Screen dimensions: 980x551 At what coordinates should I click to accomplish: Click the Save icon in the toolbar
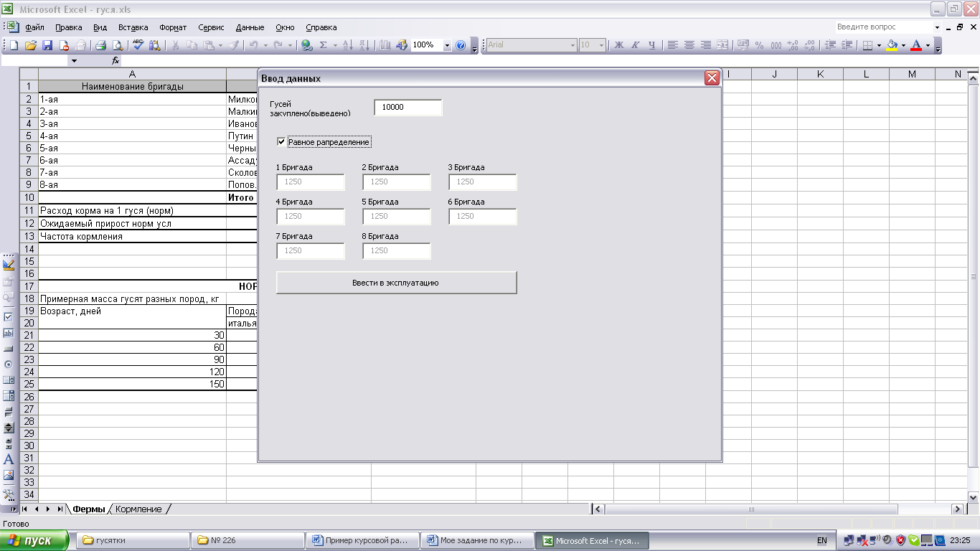[x=47, y=45]
